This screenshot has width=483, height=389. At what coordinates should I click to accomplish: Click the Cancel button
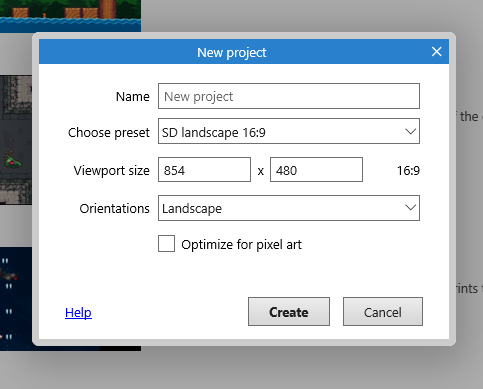(383, 312)
